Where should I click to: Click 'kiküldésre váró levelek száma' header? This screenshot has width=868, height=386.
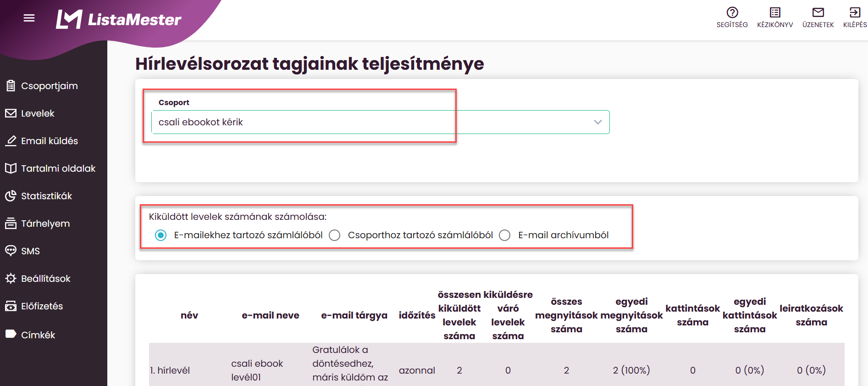pos(508,315)
